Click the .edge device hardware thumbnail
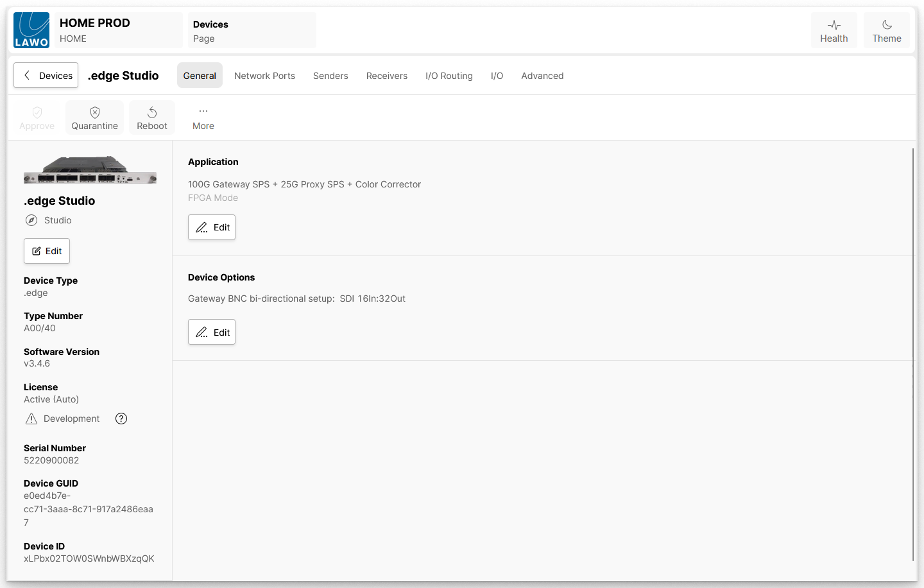Viewport: 924px width, 588px height. [90, 170]
